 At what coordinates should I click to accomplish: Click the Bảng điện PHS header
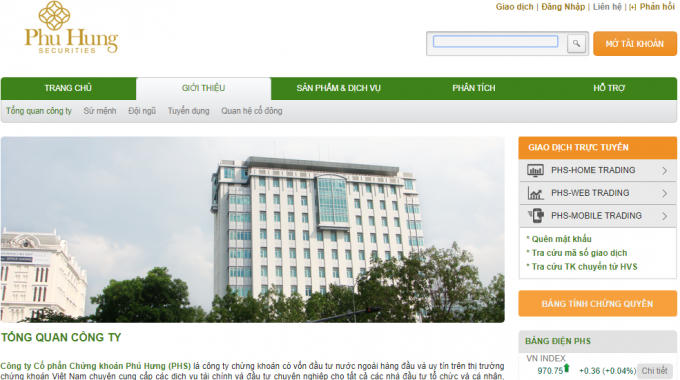(x=598, y=341)
